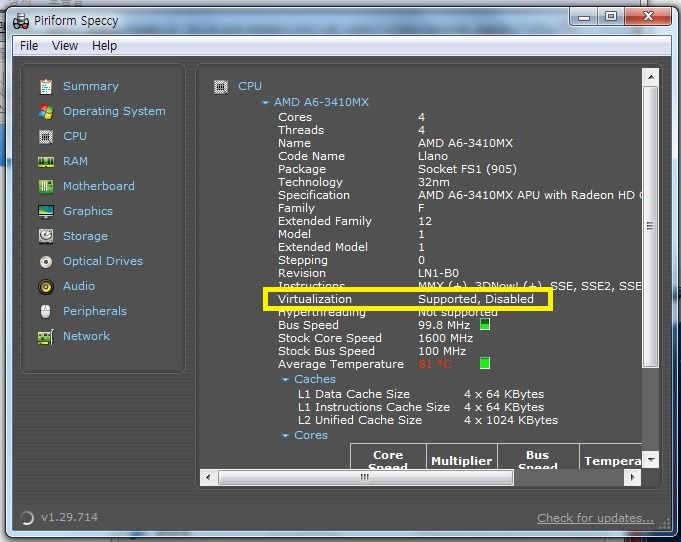Click the Optical Drives disc icon

[46, 262]
